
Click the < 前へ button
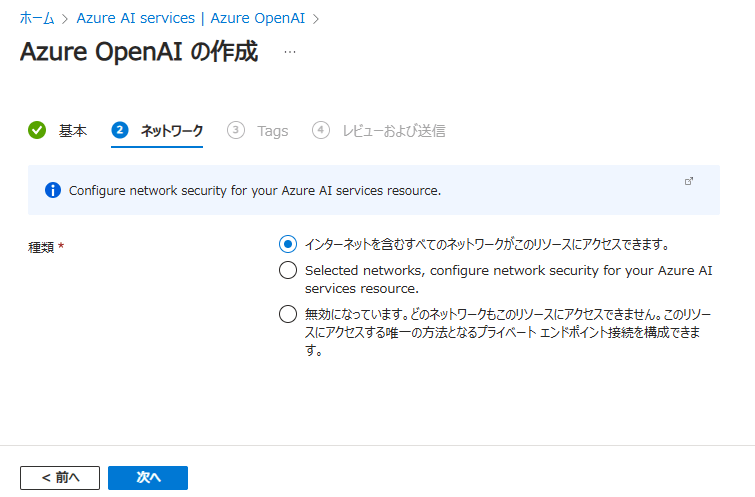pos(60,478)
